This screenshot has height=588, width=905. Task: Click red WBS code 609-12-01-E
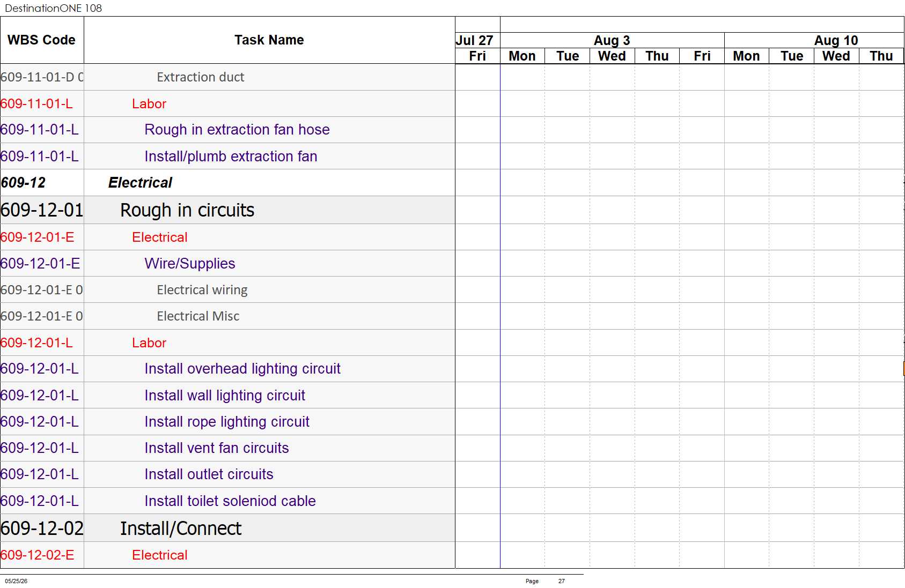tap(38, 237)
